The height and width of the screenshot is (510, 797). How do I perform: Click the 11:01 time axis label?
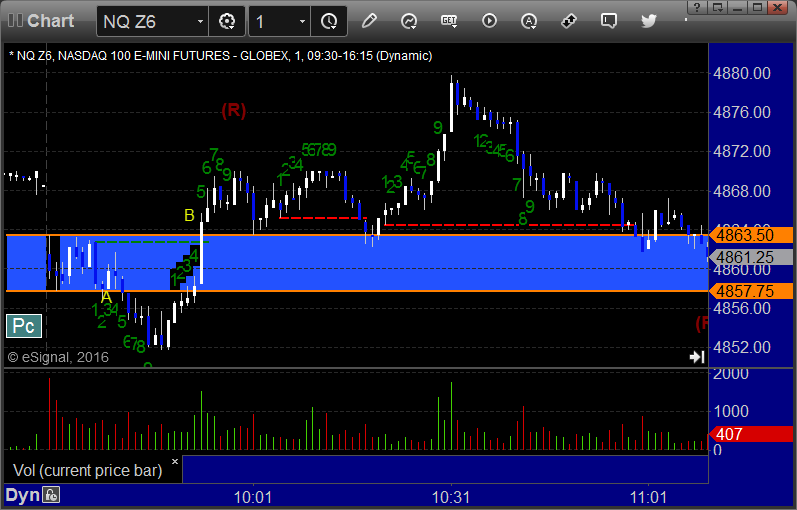tap(648, 497)
